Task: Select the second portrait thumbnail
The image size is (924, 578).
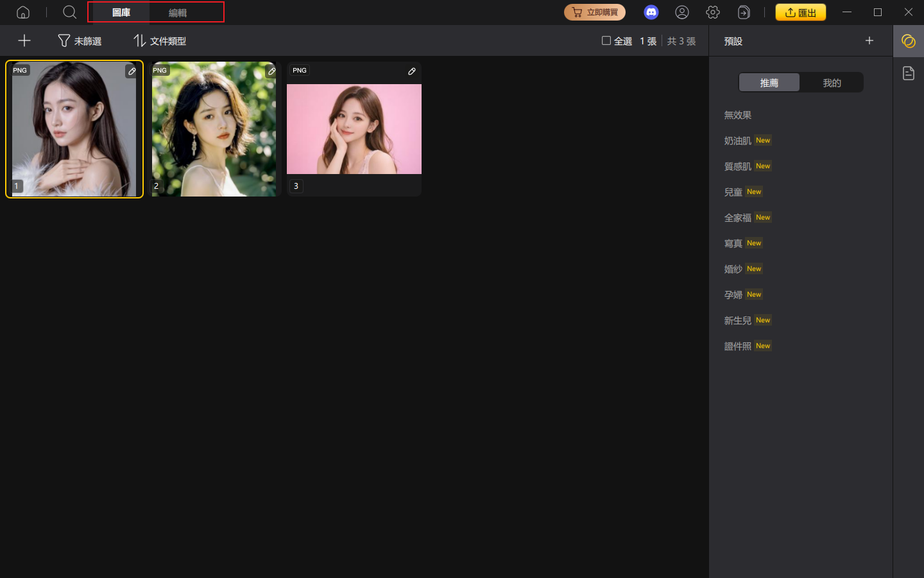Action: coord(214,129)
